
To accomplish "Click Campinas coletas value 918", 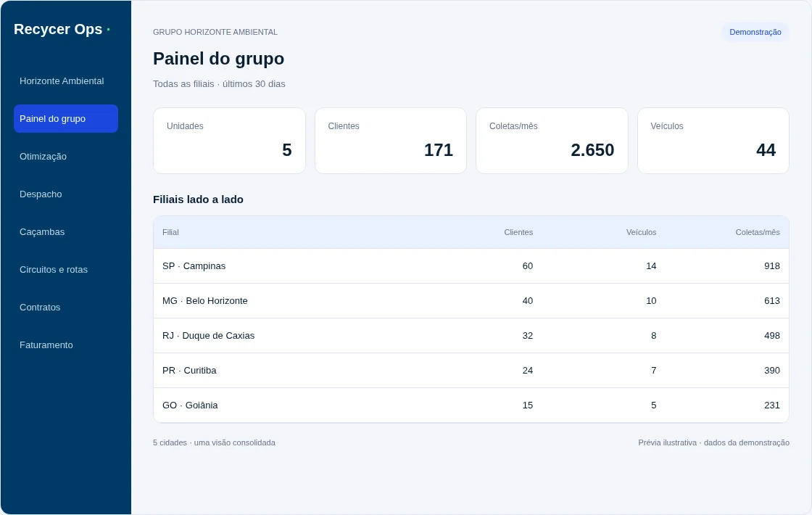I will click(772, 266).
